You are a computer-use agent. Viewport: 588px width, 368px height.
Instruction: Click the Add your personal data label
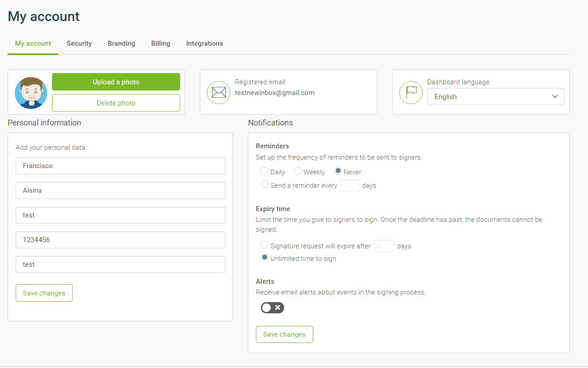51,147
